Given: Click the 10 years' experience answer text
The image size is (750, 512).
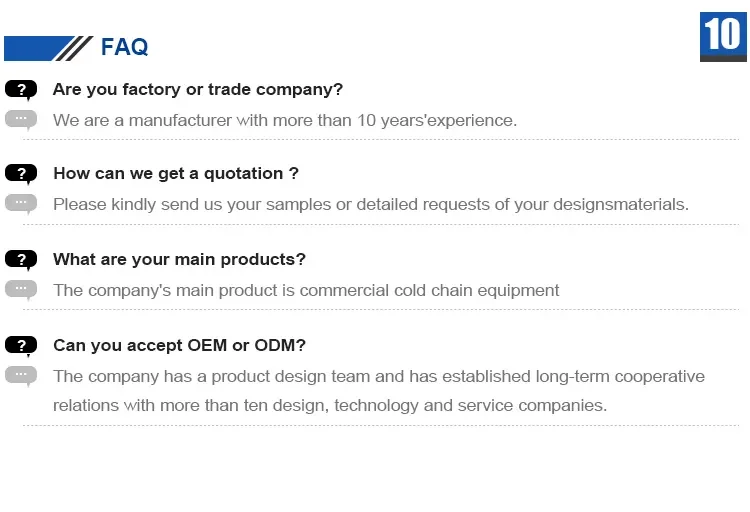Looking at the screenshot, I should 285,120.
